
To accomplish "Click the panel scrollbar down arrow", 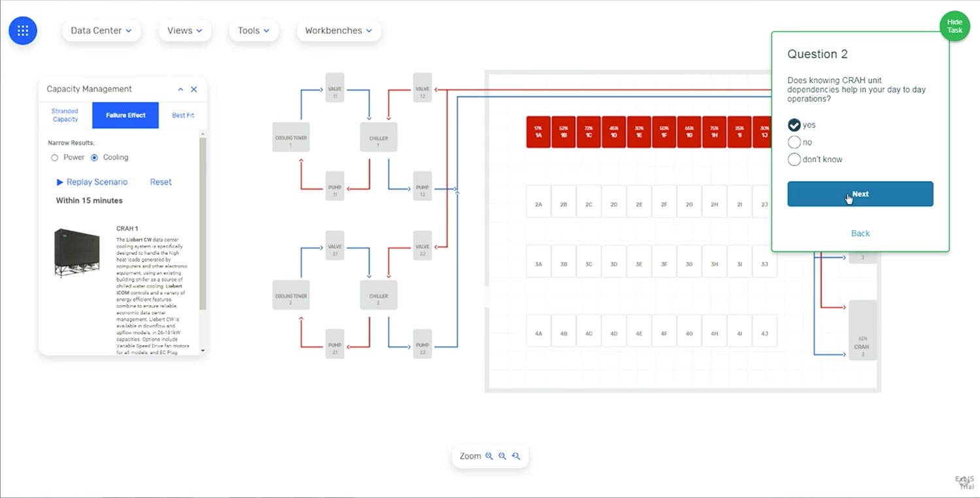I will pyautogui.click(x=203, y=351).
